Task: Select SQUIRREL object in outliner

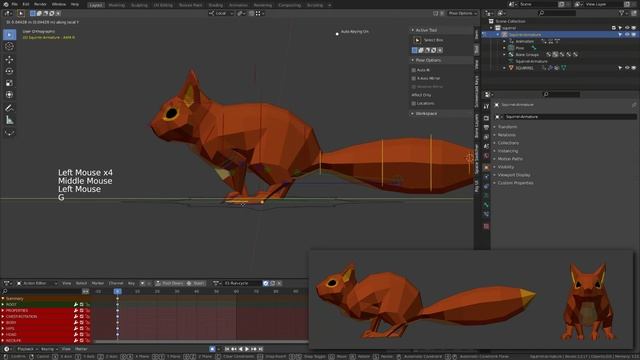Action: pyautogui.click(x=524, y=68)
